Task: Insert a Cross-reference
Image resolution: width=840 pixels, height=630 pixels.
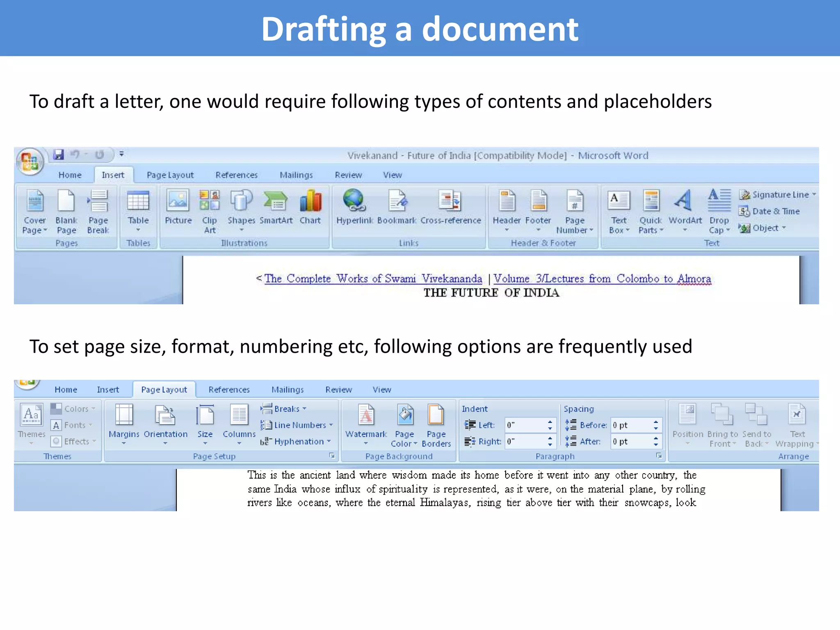Action: (450, 207)
